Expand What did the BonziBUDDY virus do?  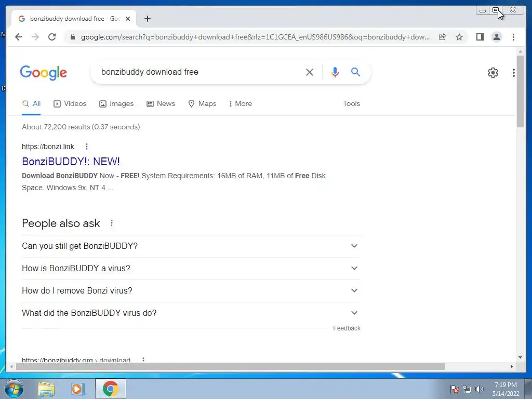(191, 313)
